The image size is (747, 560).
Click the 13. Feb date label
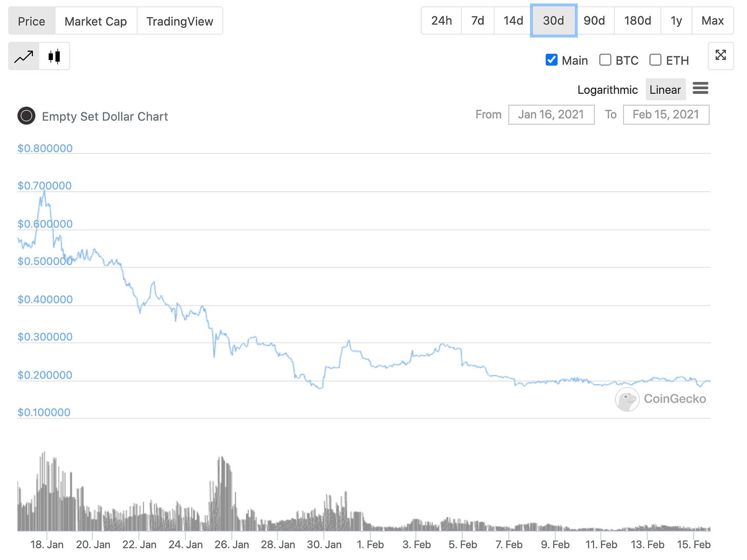pyautogui.click(x=647, y=545)
